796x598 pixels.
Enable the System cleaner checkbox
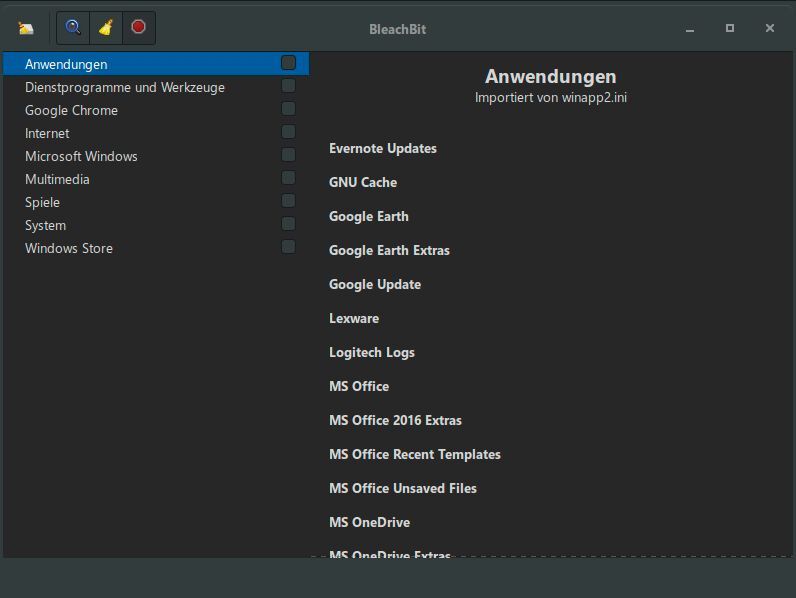(x=288, y=224)
